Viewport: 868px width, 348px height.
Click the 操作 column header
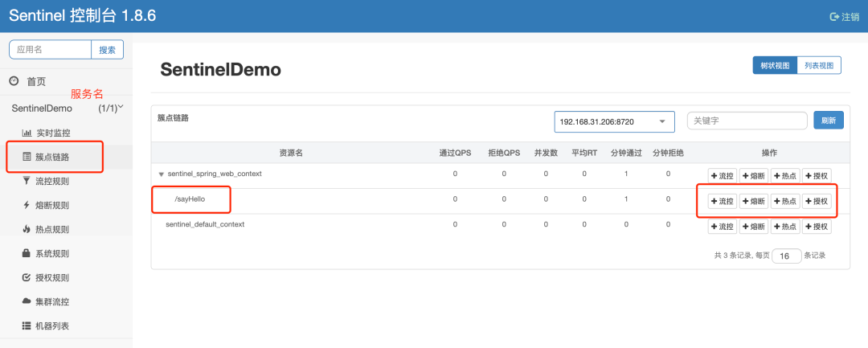click(x=770, y=154)
